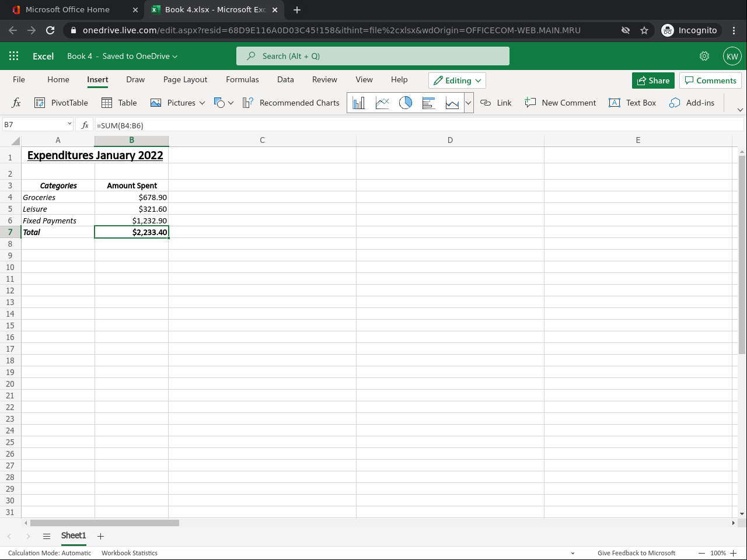Insert an area chart
Image resolution: width=747 pixels, height=560 pixels.
click(x=452, y=103)
